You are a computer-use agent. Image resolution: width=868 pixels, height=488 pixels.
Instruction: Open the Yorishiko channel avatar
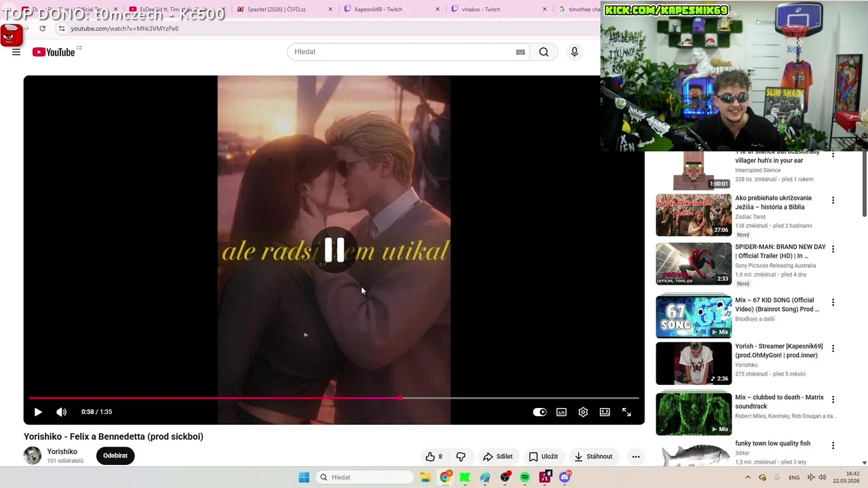33,455
